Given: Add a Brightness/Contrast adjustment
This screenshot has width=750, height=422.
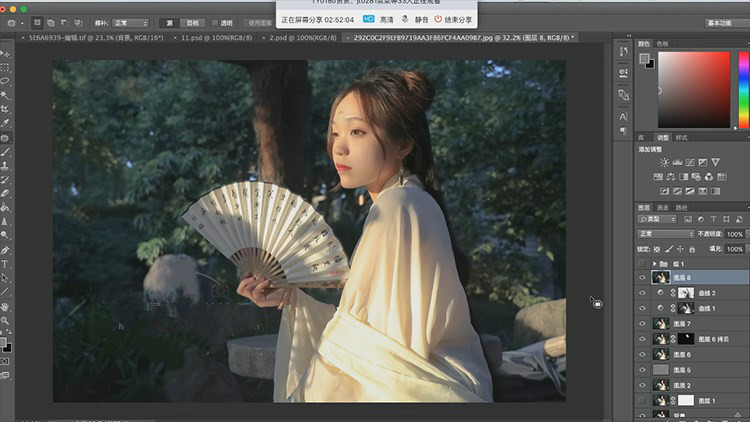Looking at the screenshot, I should (664, 162).
